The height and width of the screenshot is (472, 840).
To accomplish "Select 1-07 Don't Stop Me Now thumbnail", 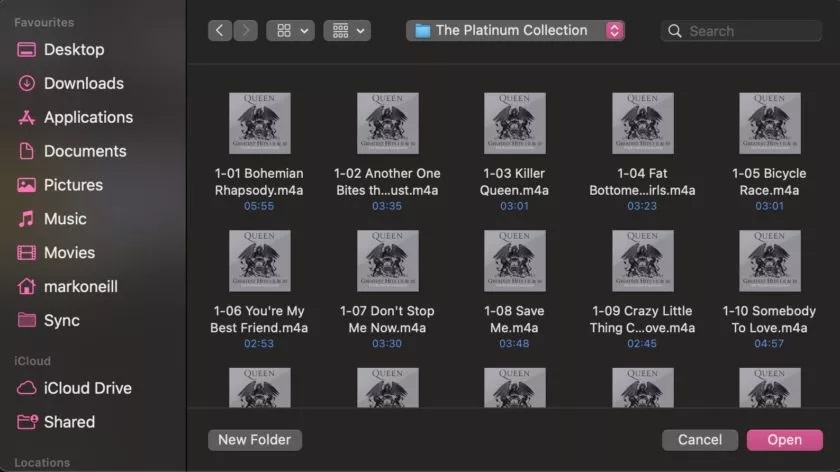I will [388, 261].
